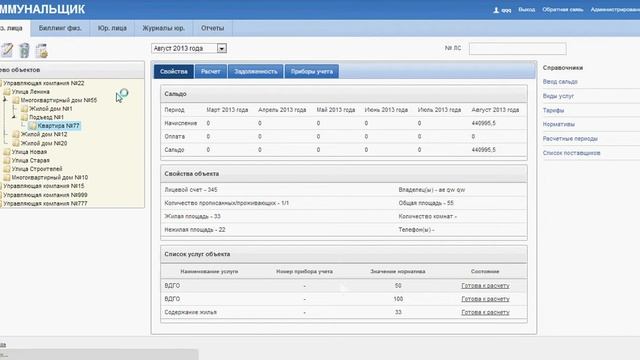Select Управляющая компания №15 in the tree

click(44, 186)
